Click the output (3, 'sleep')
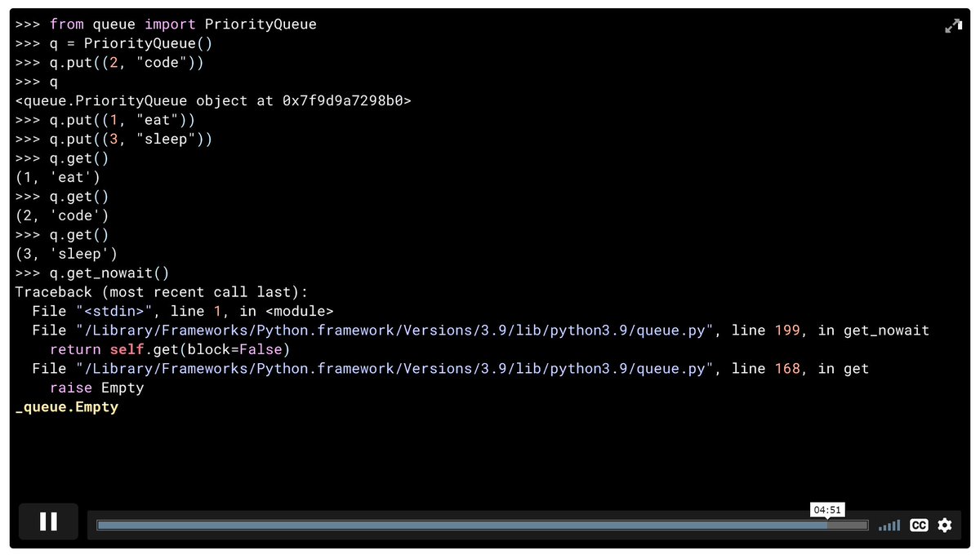980x559 pixels. coord(66,254)
